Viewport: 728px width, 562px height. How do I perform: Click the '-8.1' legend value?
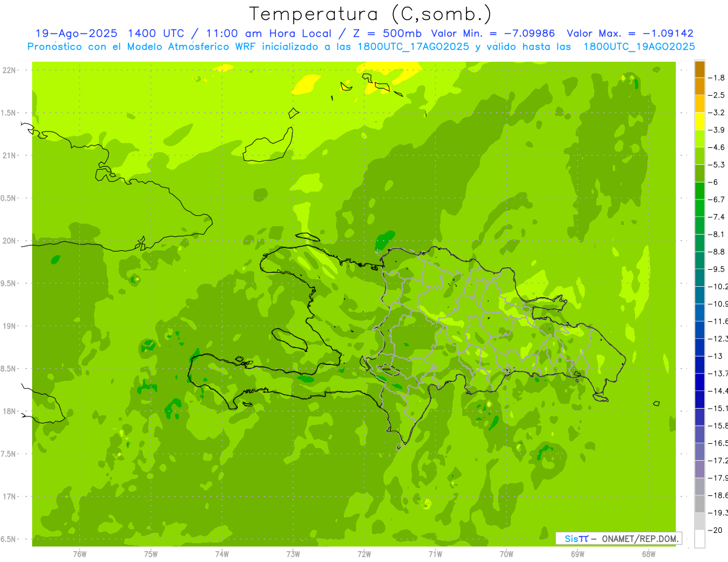pos(717,235)
